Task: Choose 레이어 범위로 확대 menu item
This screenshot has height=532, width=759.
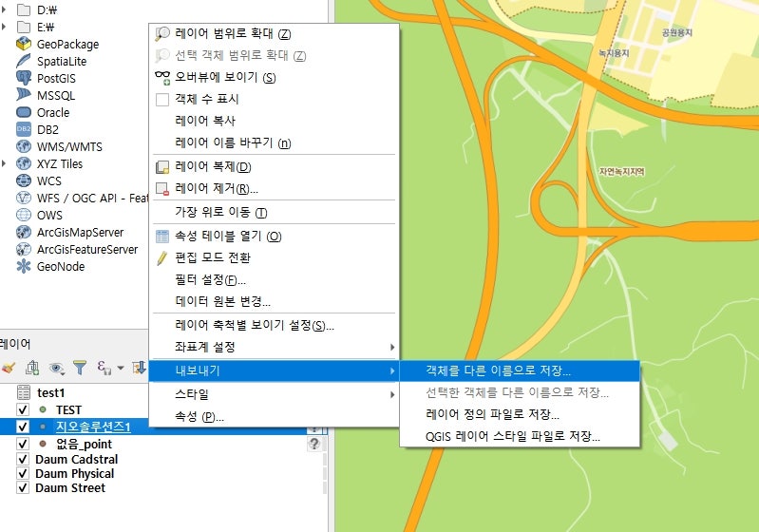Action: click(x=274, y=33)
